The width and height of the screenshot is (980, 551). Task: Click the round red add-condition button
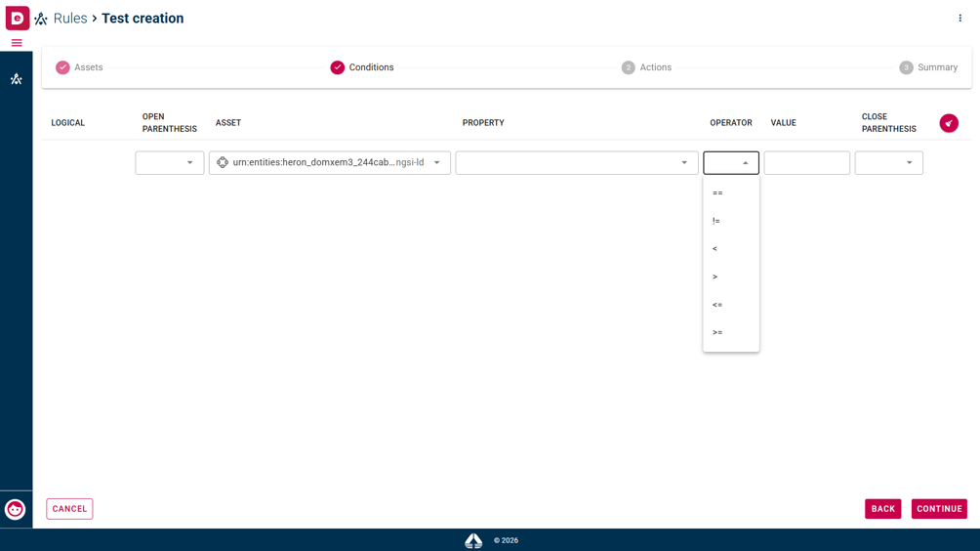click(x=949, y=123)
